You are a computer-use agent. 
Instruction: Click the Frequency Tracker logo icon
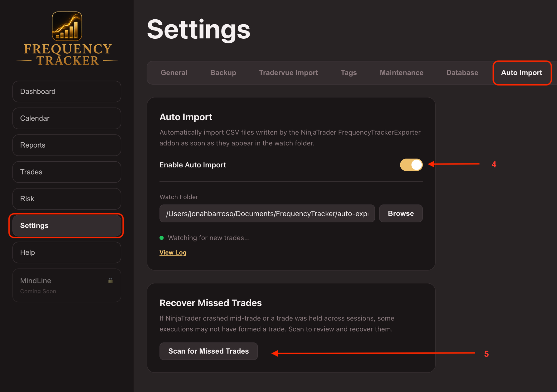point(67,26)
